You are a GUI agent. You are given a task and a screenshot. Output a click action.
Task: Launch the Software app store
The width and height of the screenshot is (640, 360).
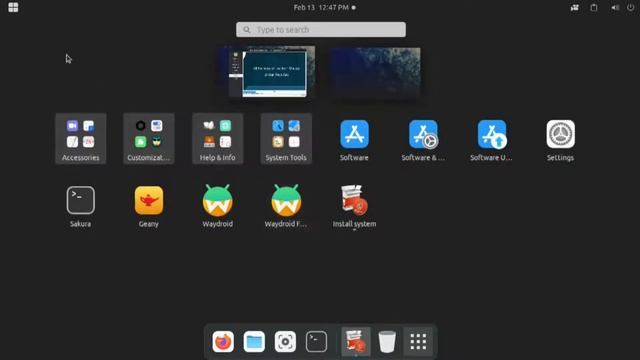point(354,140)
